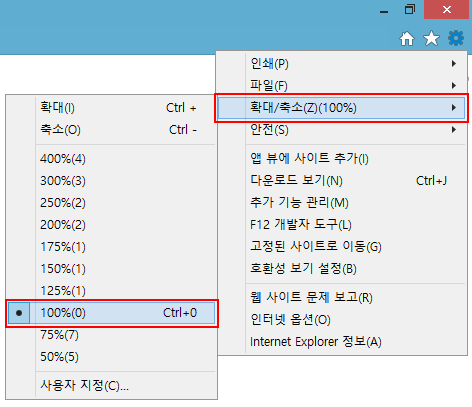Open 사용자 지정(C)... custom zoom
Image resolution: width=472 pixels, height=407 pixels.
pos(112,386)
